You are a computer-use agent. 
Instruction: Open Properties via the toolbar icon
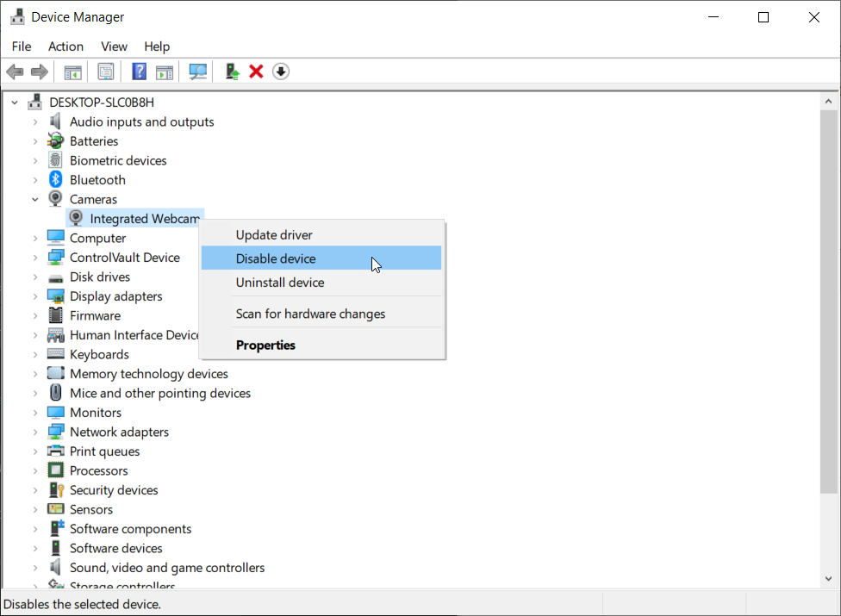106,71
